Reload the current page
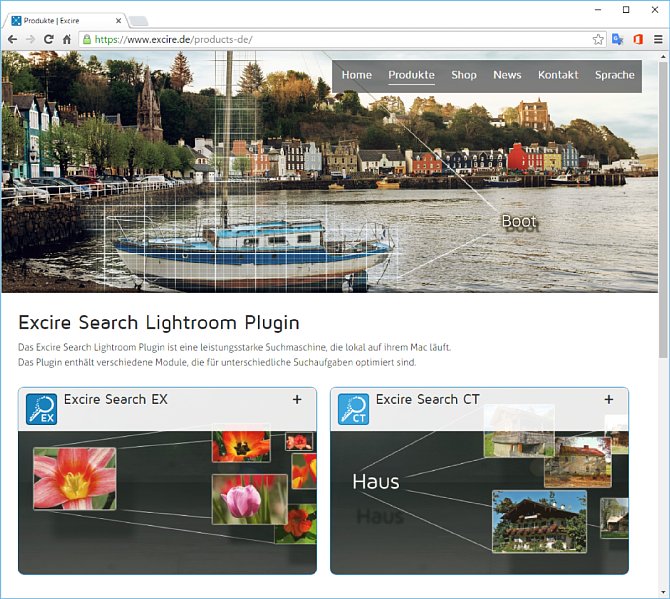The height and width of the screenshot is (599, 670). point(48,39)
